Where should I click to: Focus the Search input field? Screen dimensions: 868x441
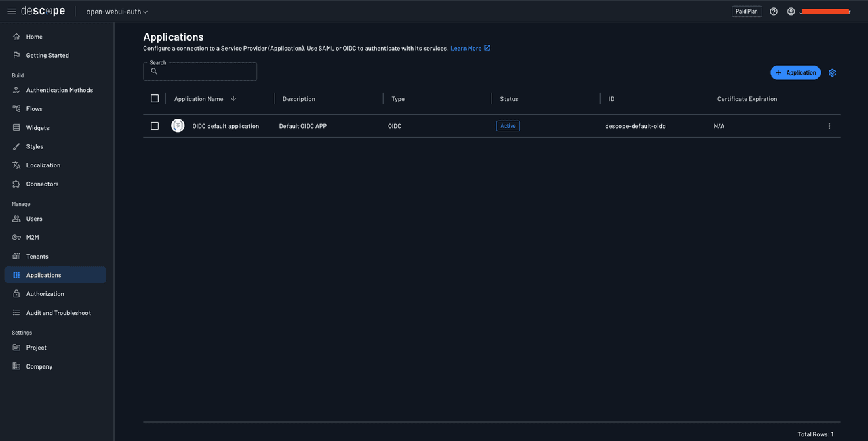coord(205,72)
